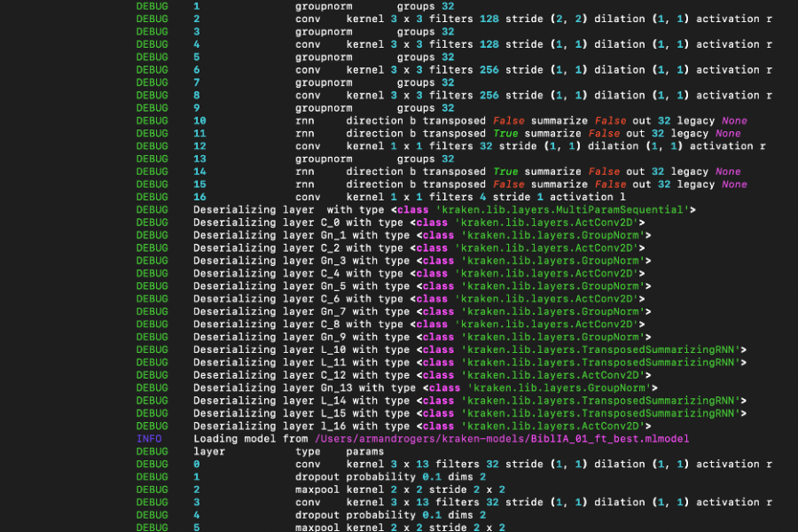Click the 'Loading model from' message text
The image size is (798, 532).
pyautogui.click(x=251, y=439)
